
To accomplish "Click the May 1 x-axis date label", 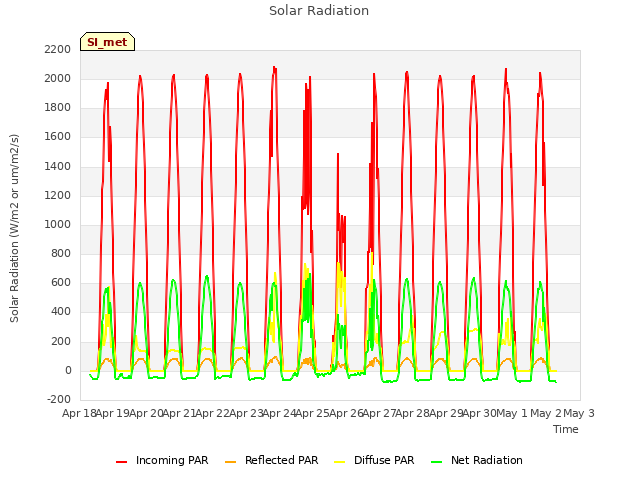I will [x=512, y=413].
